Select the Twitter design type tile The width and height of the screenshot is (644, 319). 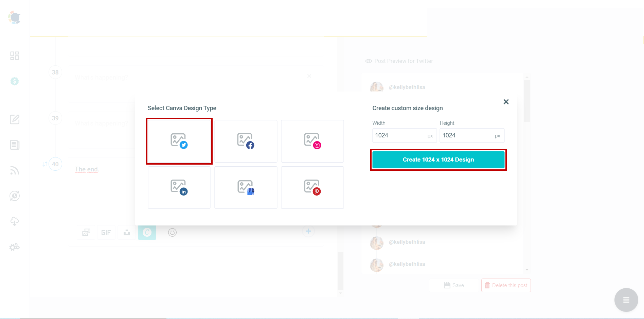point(179,141)
